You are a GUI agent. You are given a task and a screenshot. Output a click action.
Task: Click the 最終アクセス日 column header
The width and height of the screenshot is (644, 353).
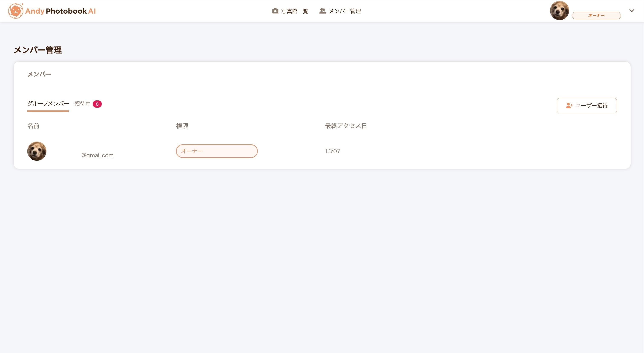(346, 126)
